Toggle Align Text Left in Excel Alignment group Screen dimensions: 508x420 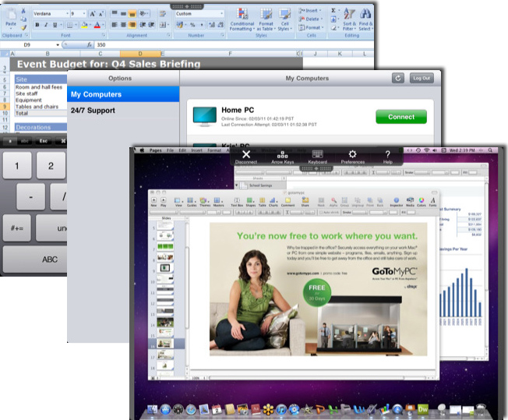[x=115, y=25]
